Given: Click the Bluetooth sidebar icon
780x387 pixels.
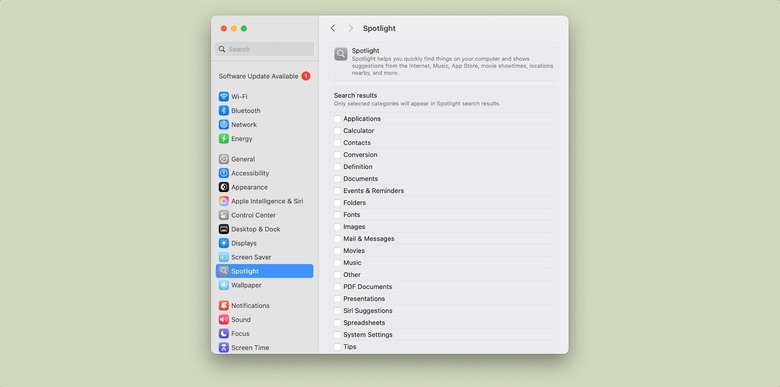Looking at the screenshot, I should pyautogui.click(x=224, y=110).
